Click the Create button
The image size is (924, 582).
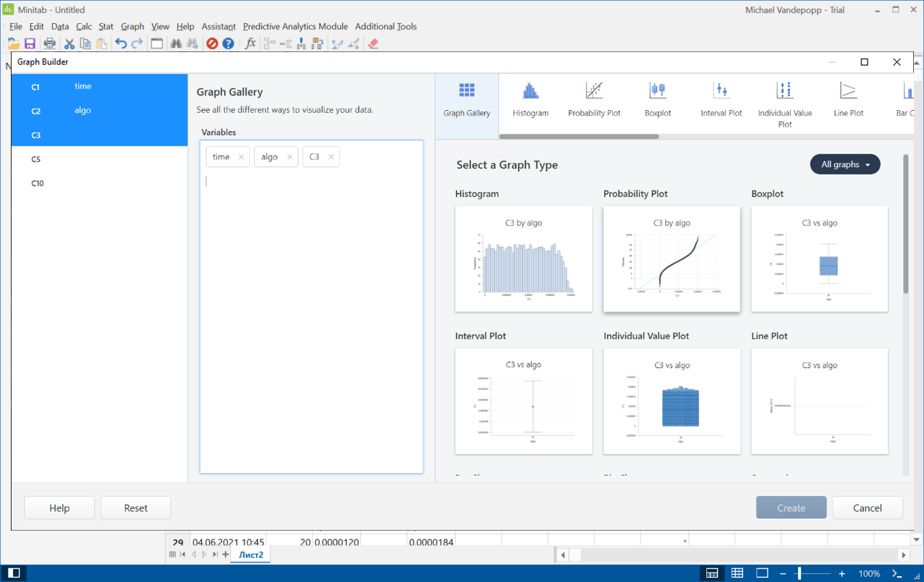point(791,507)
